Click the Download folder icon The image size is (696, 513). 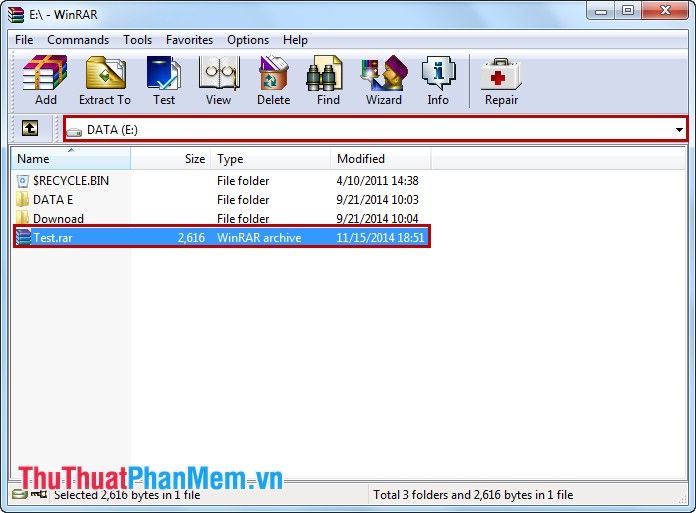[x=22, y=218]
